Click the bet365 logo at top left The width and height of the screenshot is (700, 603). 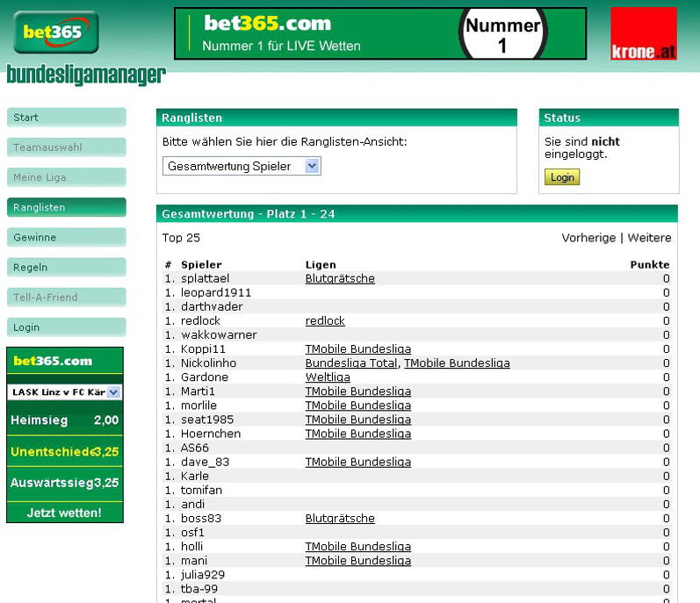pyautogui.click(x=56, y=32)
